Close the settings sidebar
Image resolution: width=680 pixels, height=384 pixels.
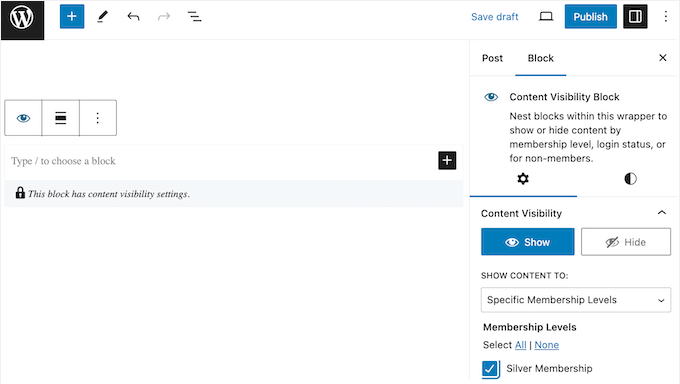click(x=663, y=58)
